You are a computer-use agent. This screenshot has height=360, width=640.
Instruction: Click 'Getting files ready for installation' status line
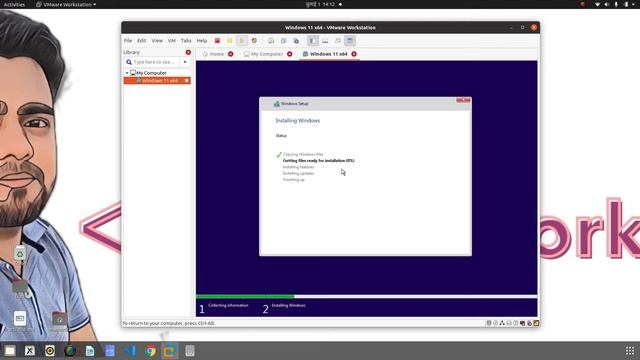(318, 160)
